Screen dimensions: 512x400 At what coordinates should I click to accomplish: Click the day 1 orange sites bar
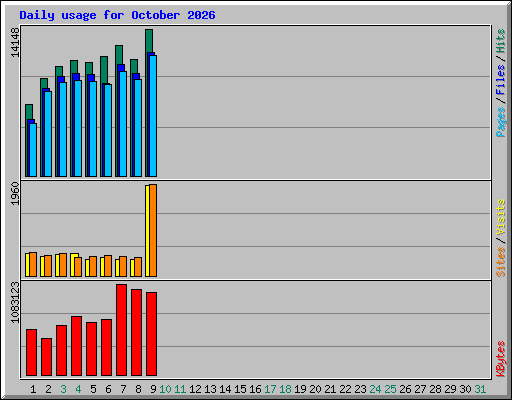point(33,265)
